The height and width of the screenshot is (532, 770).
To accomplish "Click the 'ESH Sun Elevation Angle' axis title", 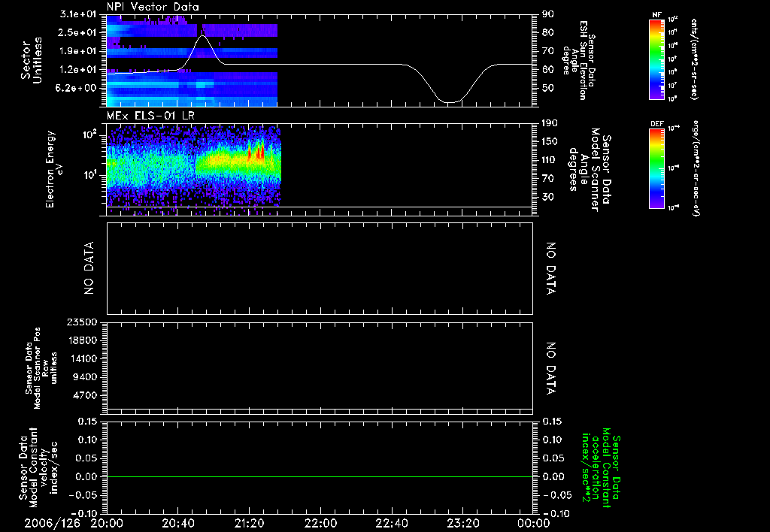I will pos(578,60).
